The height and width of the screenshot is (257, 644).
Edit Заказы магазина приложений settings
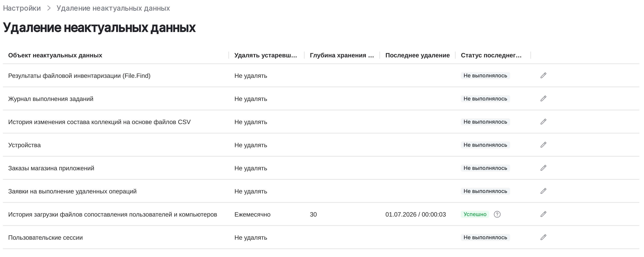tap(543, 168)
